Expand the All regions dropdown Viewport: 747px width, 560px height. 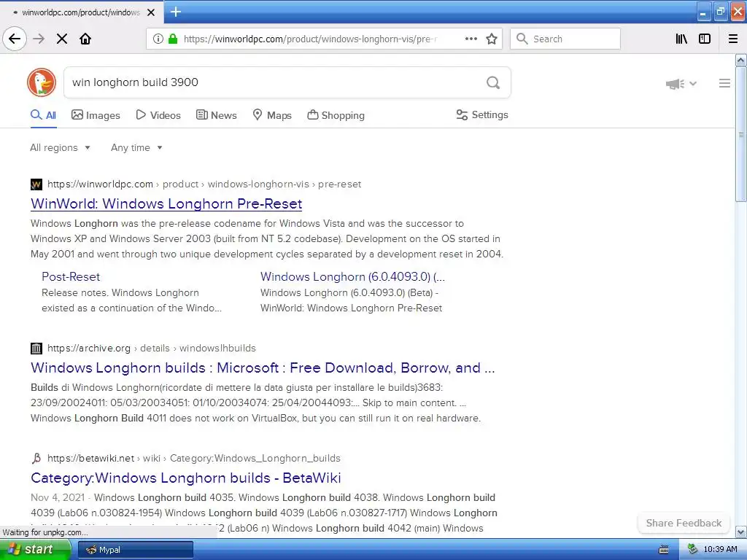point(60,147)
